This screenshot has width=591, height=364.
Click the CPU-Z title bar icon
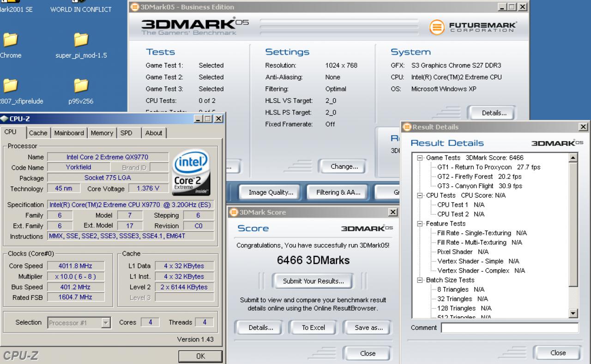[4, 119]
